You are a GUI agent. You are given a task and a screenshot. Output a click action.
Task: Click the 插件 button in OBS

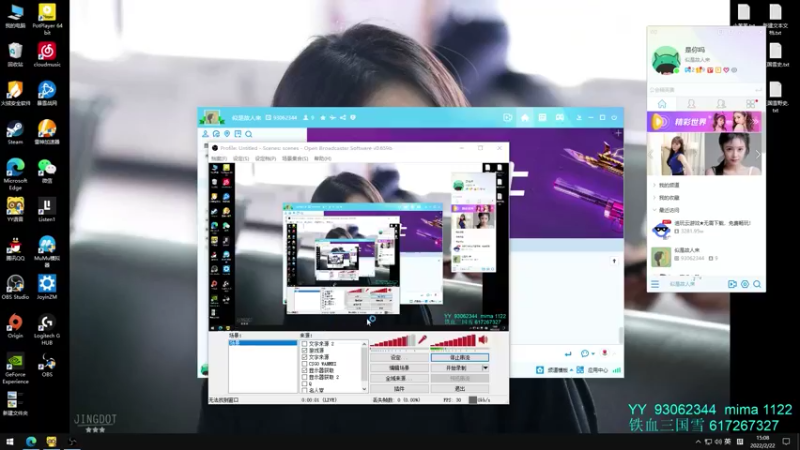coord(399,389)
